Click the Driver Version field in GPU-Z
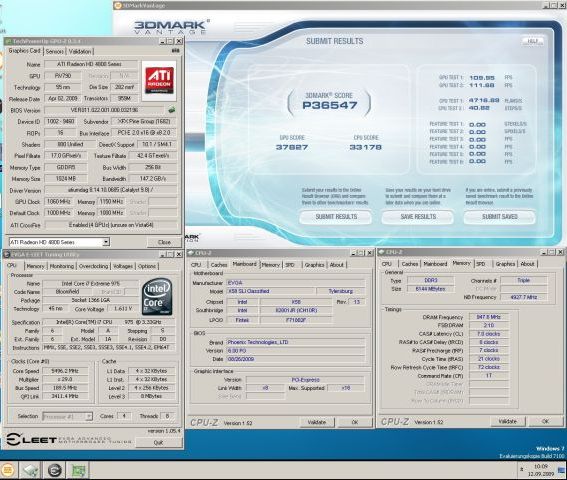The image size is (567, 480). click(x=111, y=190)
